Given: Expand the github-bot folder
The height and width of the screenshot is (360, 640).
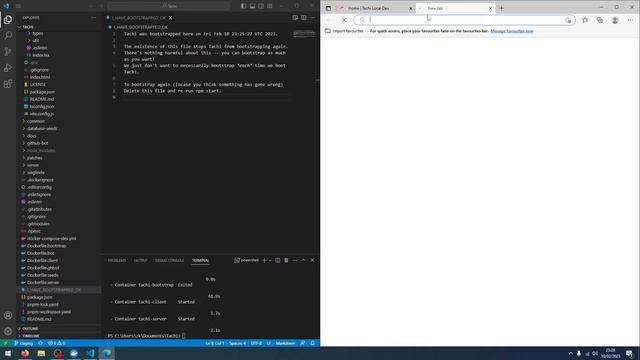Looking at the screenshot, I should (38, 143).
